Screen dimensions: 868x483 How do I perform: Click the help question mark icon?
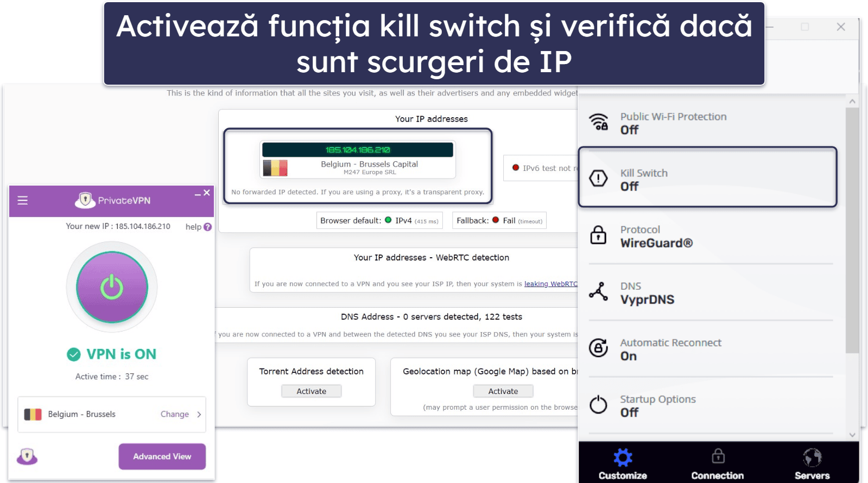point(207,227)
